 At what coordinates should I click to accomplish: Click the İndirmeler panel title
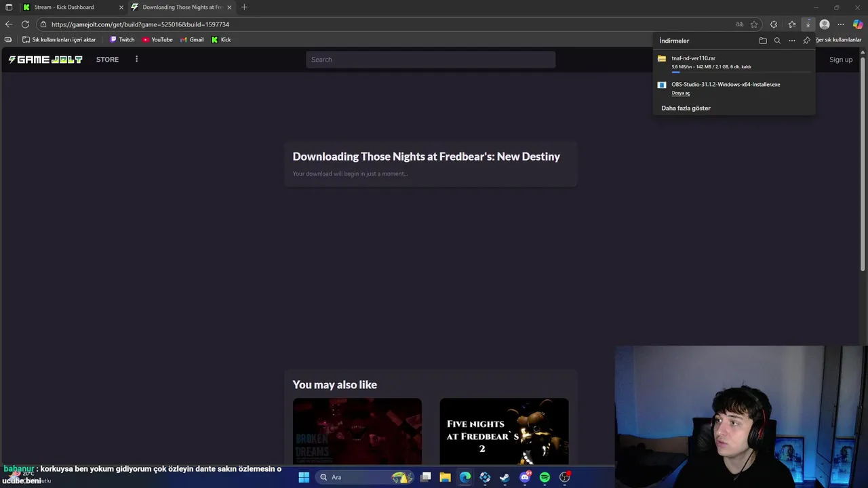[x=674, y=41]
